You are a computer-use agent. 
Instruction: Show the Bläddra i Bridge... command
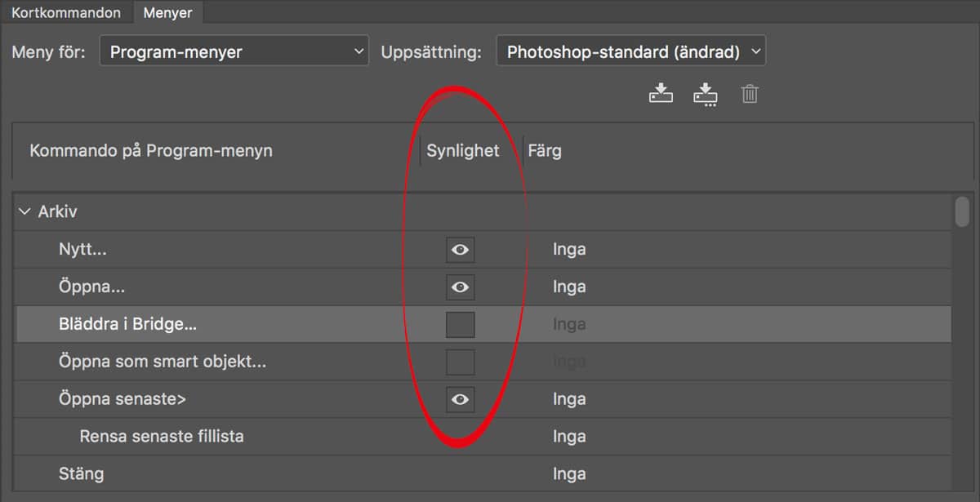tap(461, 325)
